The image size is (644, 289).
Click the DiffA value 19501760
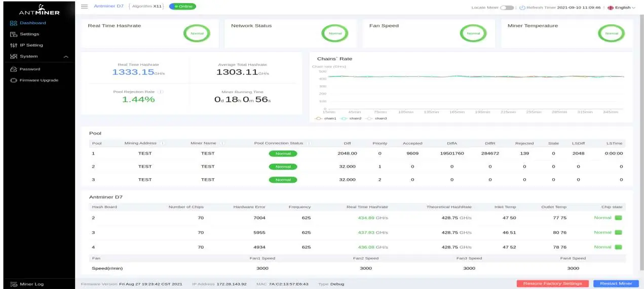click(452, 153)
